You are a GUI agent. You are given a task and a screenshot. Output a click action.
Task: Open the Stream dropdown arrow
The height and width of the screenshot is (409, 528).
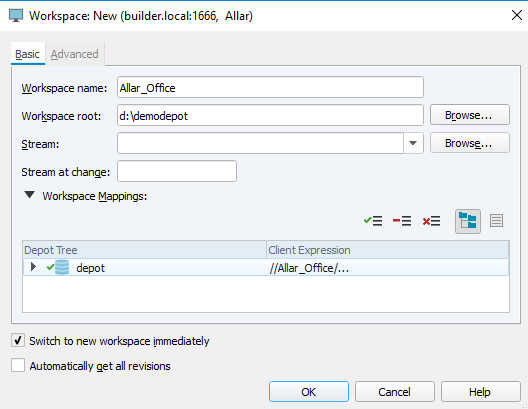[x=413, y=143]
